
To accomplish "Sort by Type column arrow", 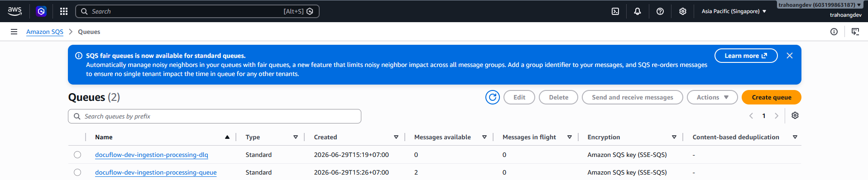I will pyautogui.click(x=296, y=137).
